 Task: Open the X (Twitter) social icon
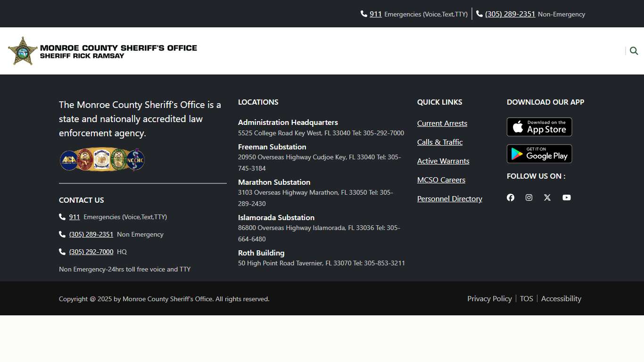[547, 197]
